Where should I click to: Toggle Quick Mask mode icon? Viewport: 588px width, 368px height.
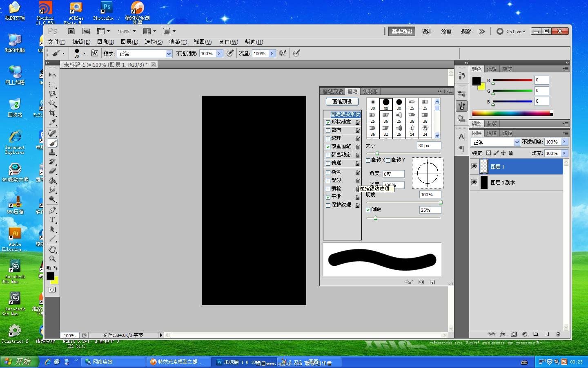[x=52, y=289]
